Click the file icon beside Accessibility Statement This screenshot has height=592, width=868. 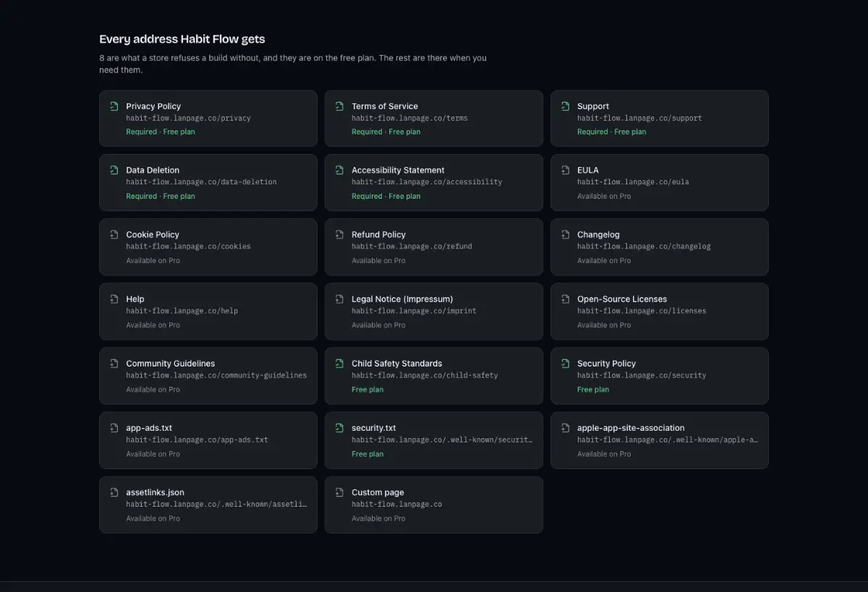click(x=340, y=171)
